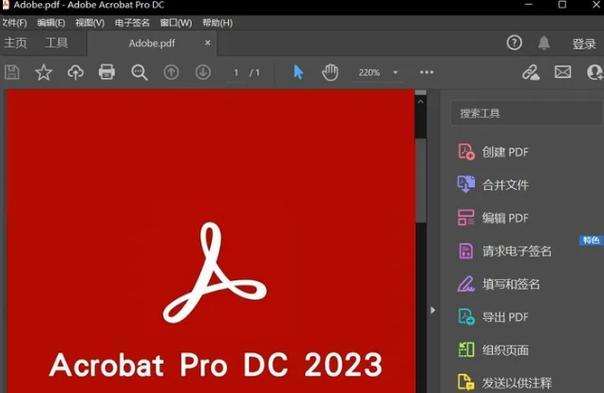Go to next page down arrow

click(203, 72)
